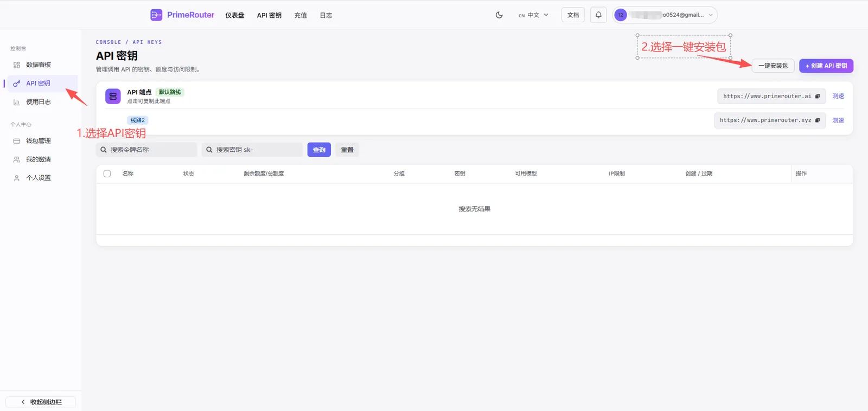The height and width of the screenshot is (411, 868).
Task: Click the 剩余额度/总额度 column header
Action: (264, 174)
